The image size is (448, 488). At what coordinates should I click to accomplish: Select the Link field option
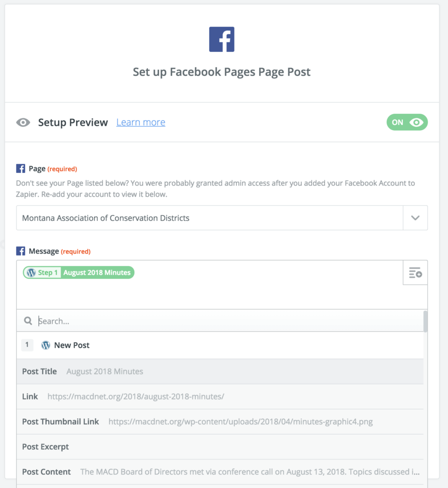[x=220, y=396]
